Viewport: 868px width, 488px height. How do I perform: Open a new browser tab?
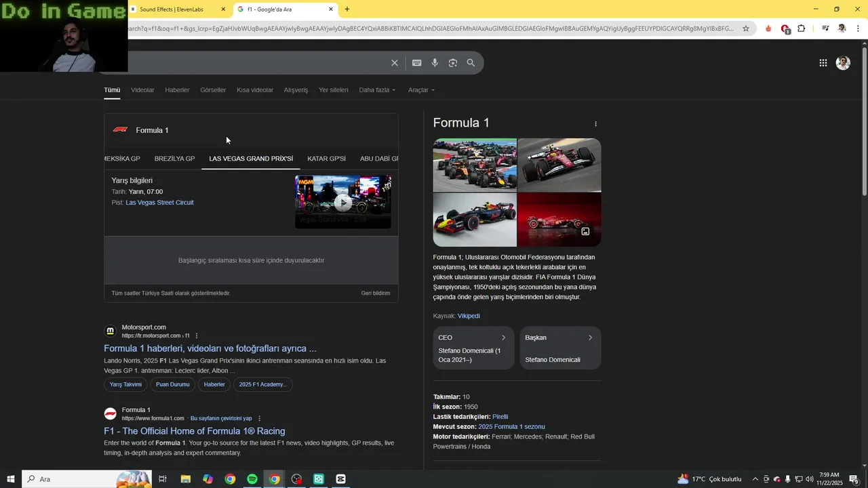(x=347, y=9)
